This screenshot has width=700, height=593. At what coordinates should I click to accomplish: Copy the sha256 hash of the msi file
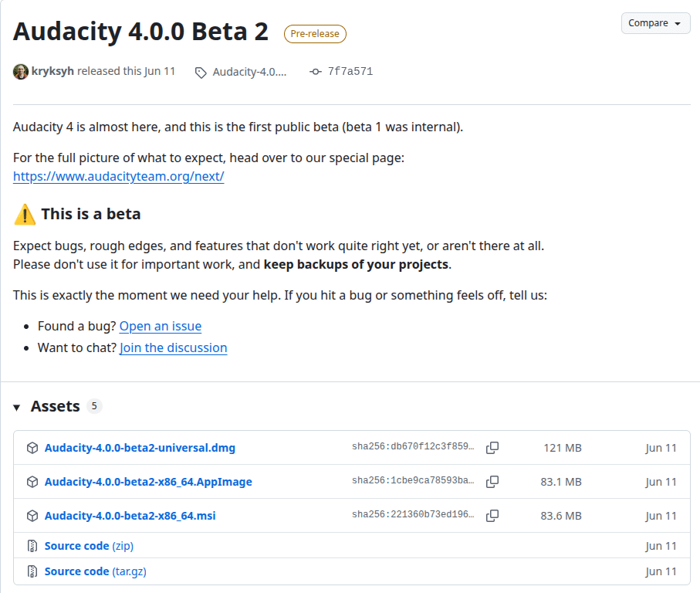point(492,515)
